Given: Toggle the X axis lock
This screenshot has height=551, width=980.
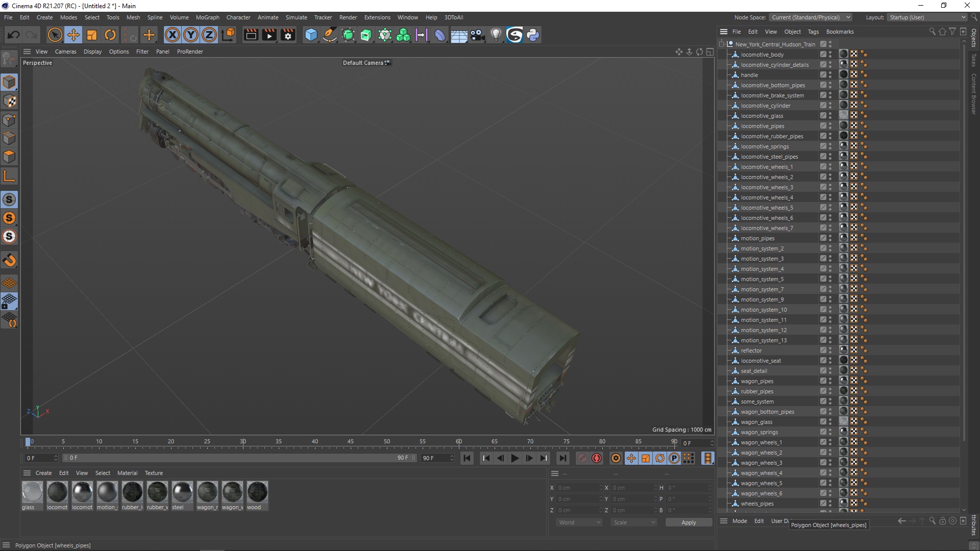Looking at the screenshot, I should point(173,35).
